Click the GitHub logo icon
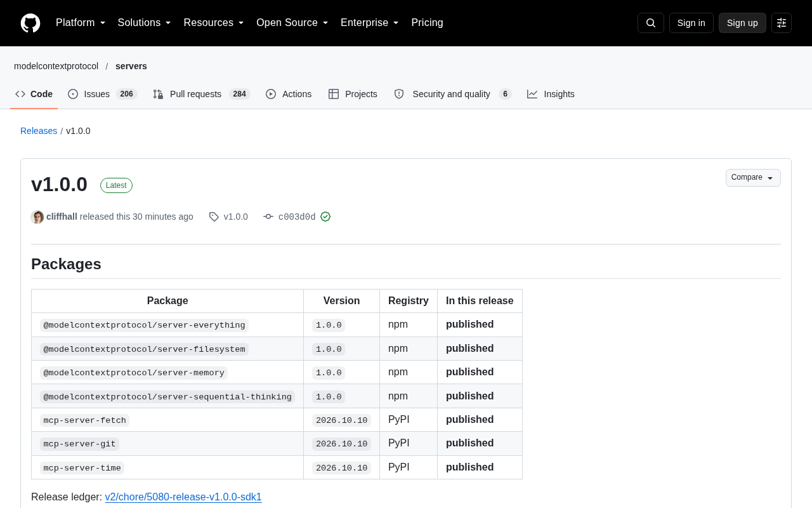The height and width of the screenshot is (508, 812). (x=30, y=23)
